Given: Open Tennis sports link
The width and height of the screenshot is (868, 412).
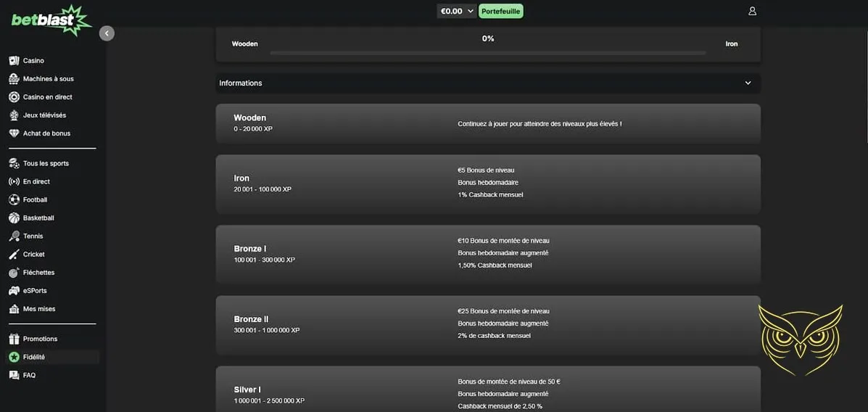Looking at the screenshot, I should 33,236.
